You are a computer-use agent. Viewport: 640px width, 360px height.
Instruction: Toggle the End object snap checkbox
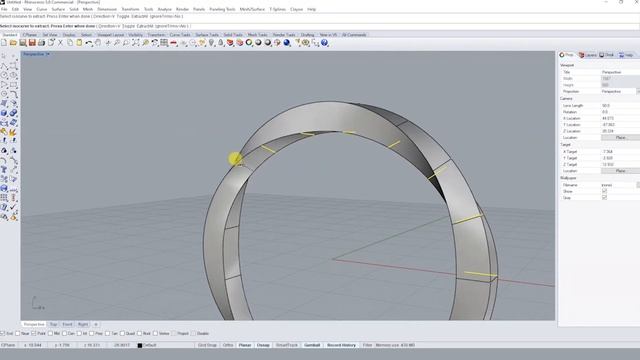[2, 333]
